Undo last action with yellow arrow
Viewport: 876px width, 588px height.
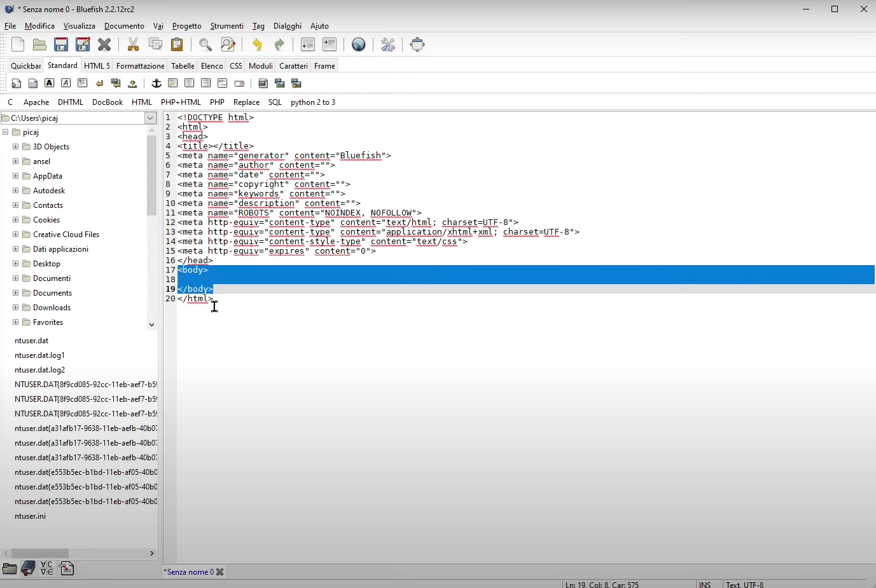tap(257, 44)
